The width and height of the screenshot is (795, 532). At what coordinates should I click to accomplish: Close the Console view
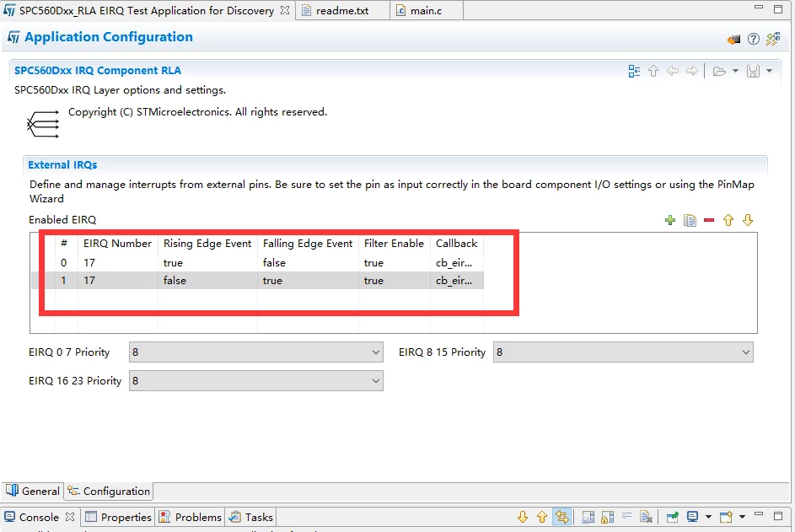pyautogui.click(x=70, y=517)
